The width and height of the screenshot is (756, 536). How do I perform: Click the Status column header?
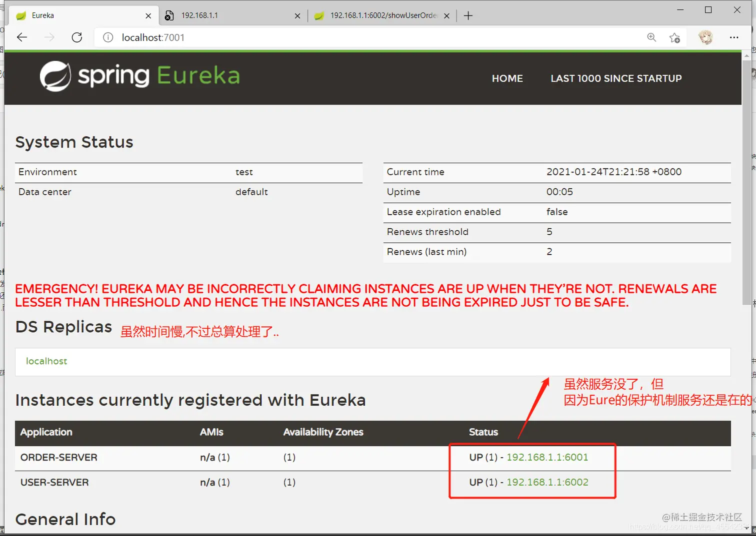[483, 432]
